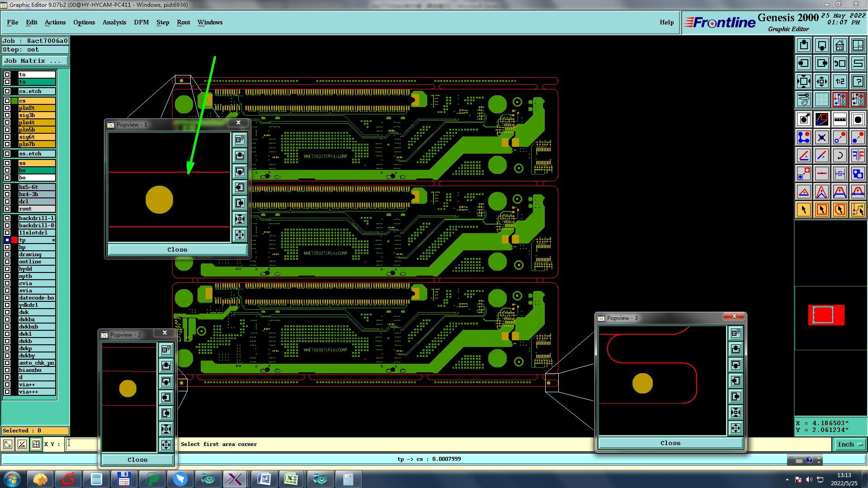Click Close in Popview 1
Screen dimensions: 868x488
[x=177, y=249]
